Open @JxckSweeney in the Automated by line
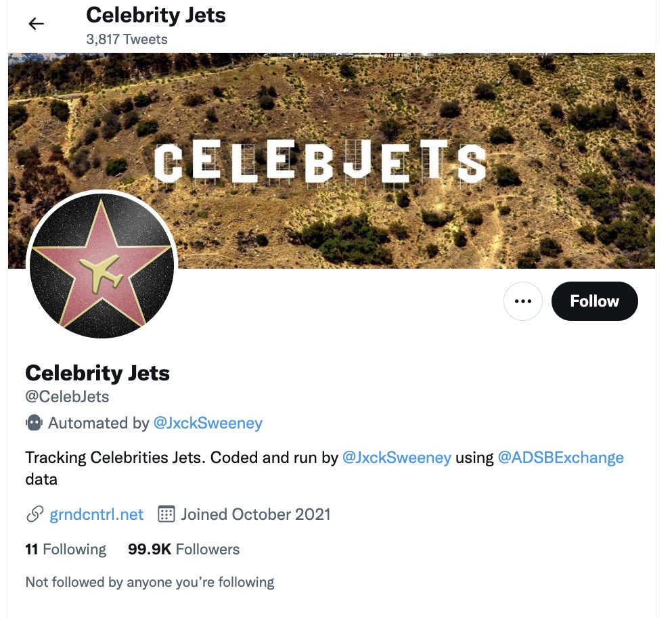The height and width of the screenshot is (618, 672). click(208, 423)
